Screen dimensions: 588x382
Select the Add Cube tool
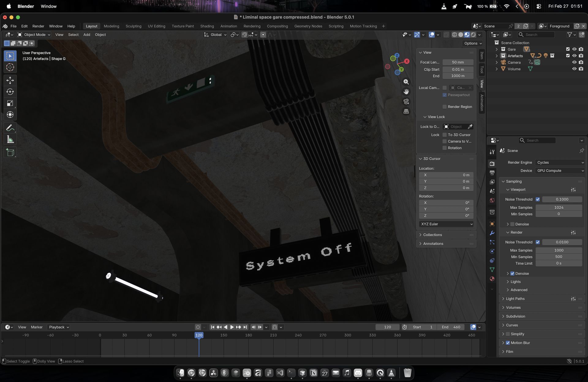(x=10, y=153)
